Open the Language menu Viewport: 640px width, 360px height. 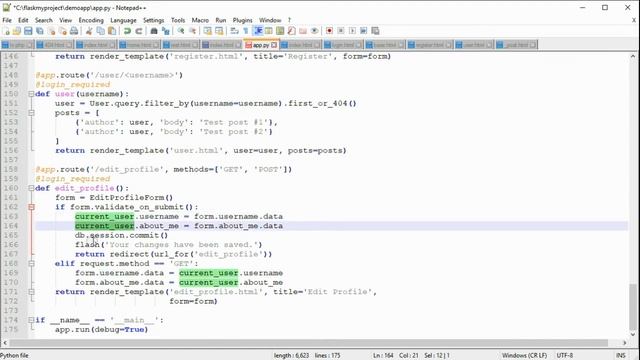click(x=123, y=20)
